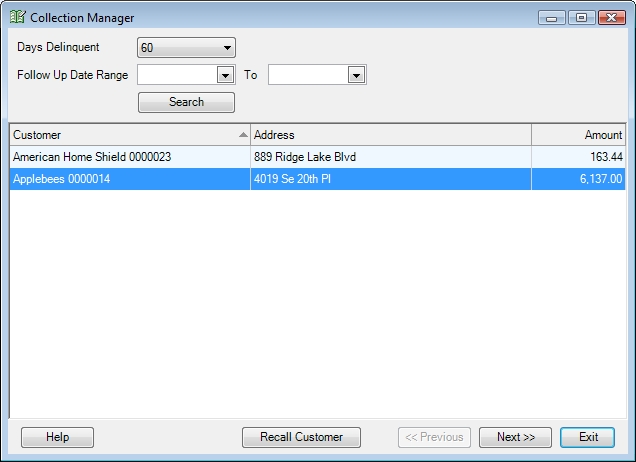
Task: Click the << Previous button
Action: pyautogui.click(x=434, y=437)
